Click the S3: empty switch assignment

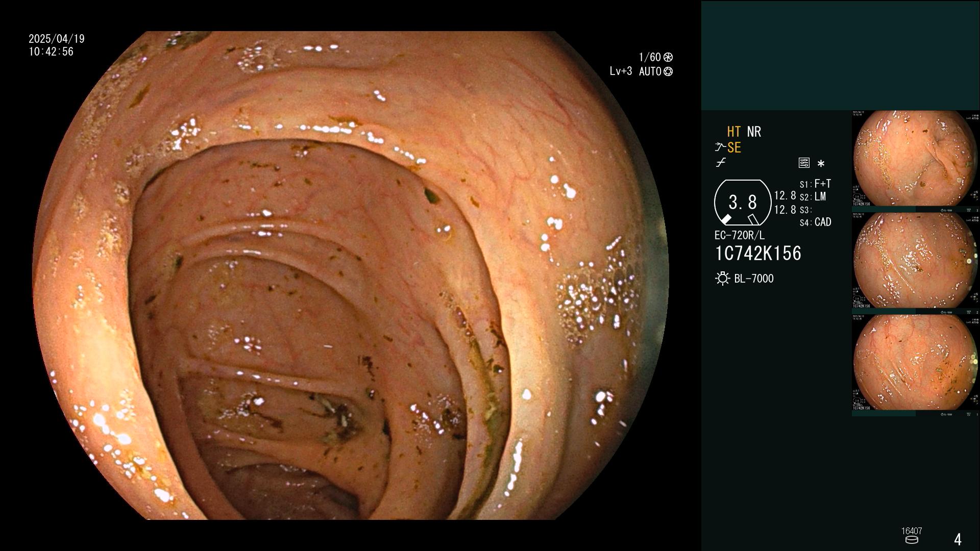click(806, 210)
